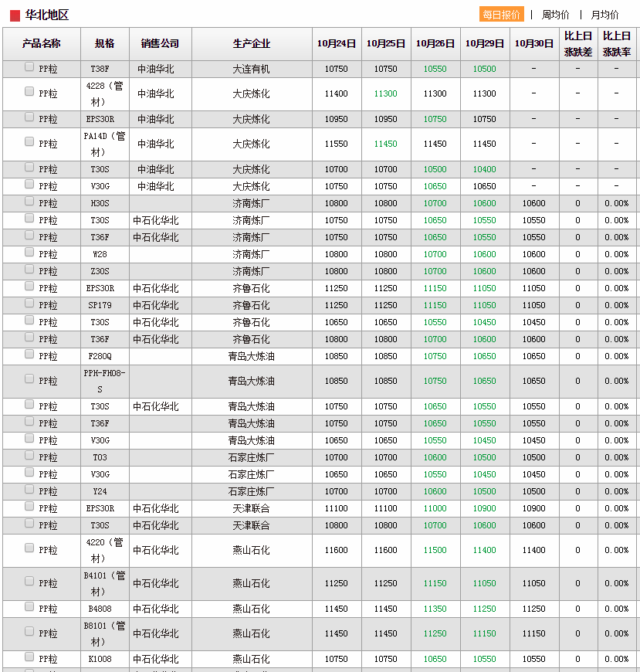Screen dimensions: 640x672
Task: Switch to the 每日报价 tab
Action: (501, 15)
